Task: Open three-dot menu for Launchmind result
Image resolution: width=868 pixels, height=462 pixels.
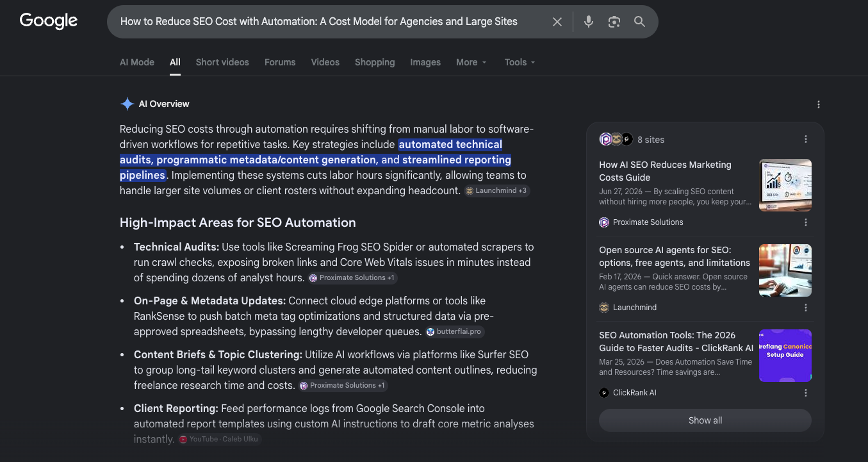Action: pyautogui.click(x=806, y=308)
